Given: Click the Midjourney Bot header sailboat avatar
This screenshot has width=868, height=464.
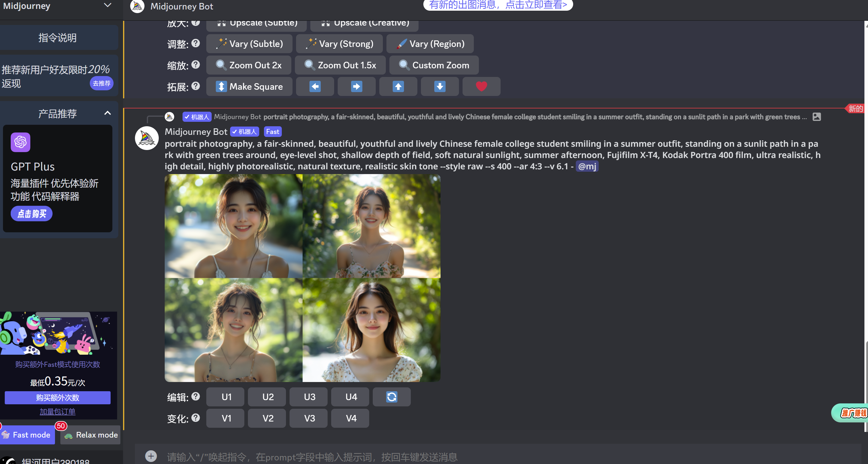Looking at the screenshot, I should pyautogui.click(x=137, y=6).
